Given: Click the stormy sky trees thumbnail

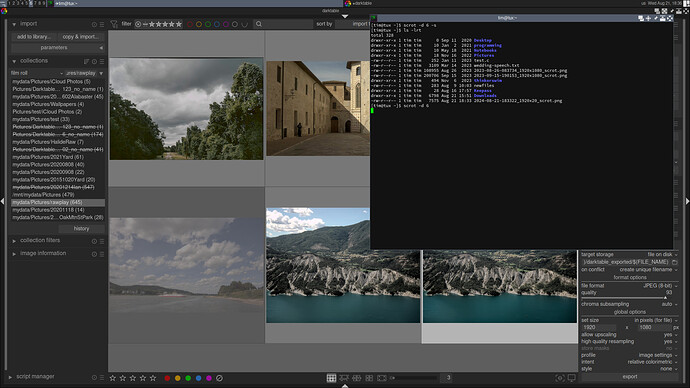Looking at the screenshot, I should (186, 109).
